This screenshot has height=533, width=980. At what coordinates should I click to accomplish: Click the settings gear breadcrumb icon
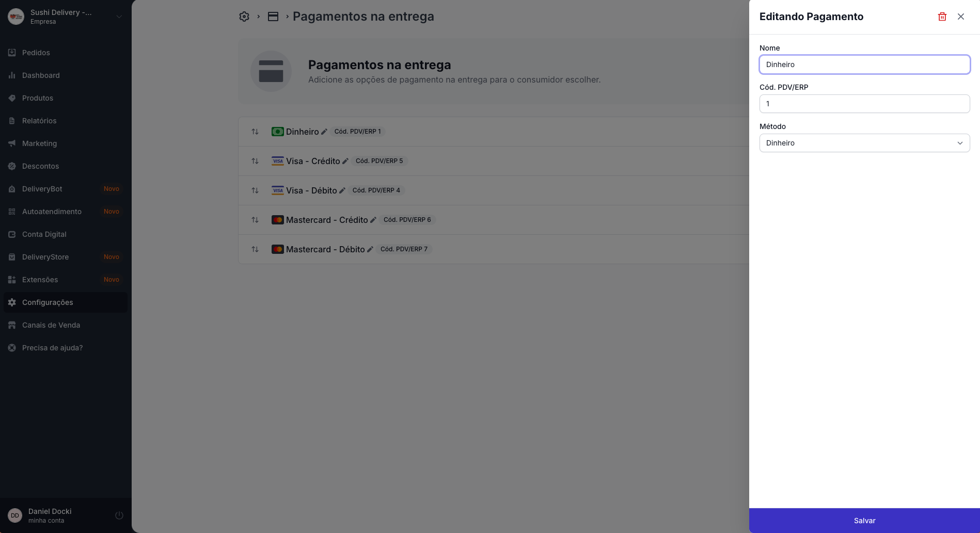point(244,17)
